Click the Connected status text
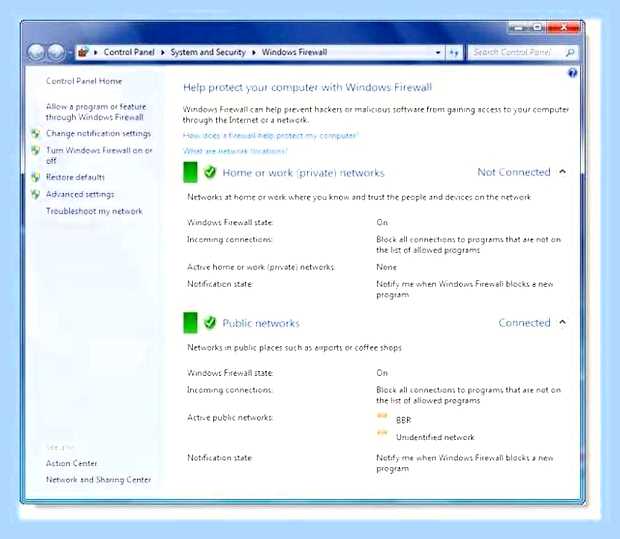Viewport: 620px width, 539px height. point(524,323)
